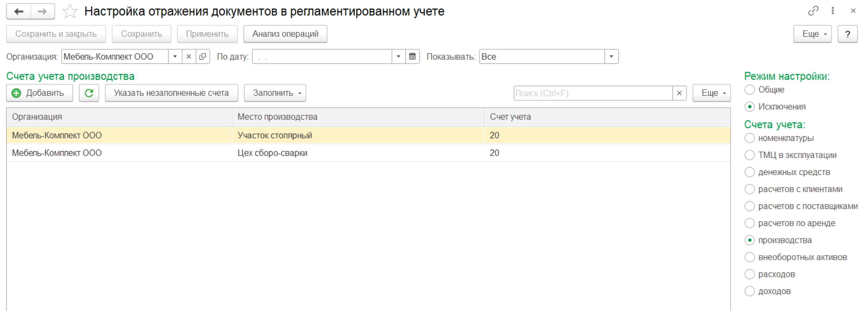Screen dimensions: 868x311
Task: Select the Общие settings mode
Action: pos(750,90)
